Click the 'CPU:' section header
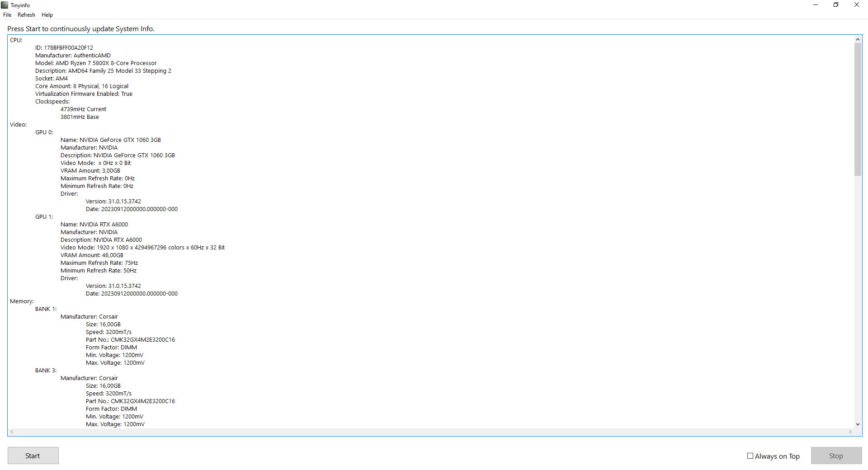This screenshot has height=470, width=868. [16, 40]
